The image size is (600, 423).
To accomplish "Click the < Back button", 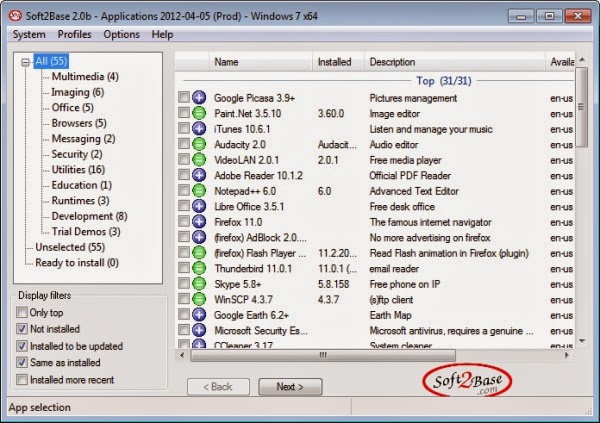I will 218,387.
